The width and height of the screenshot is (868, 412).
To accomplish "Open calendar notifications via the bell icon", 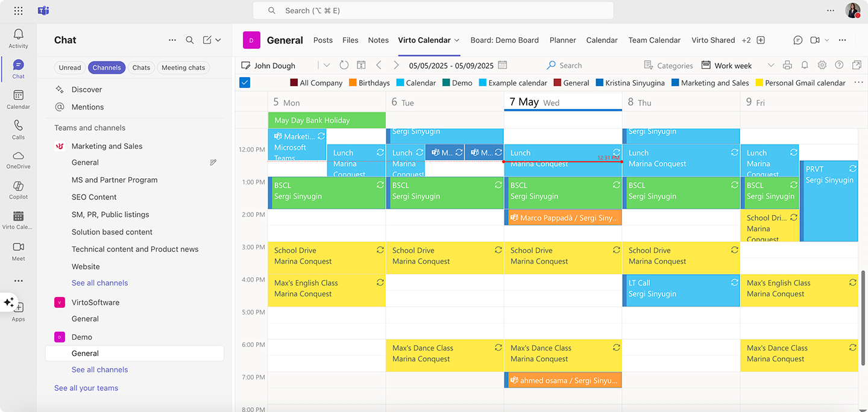I will (x=805, y=65).
